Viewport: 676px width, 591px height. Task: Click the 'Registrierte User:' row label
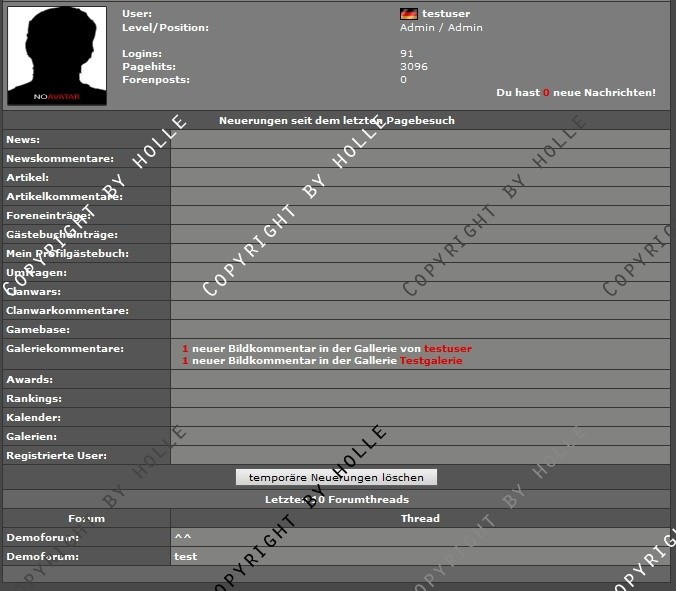coord(56,456)
